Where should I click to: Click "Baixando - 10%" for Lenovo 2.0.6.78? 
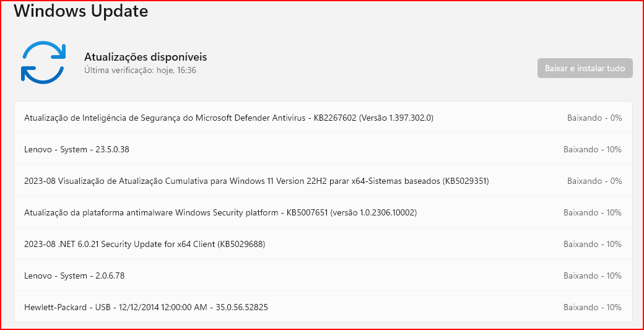tap(593, 276)
